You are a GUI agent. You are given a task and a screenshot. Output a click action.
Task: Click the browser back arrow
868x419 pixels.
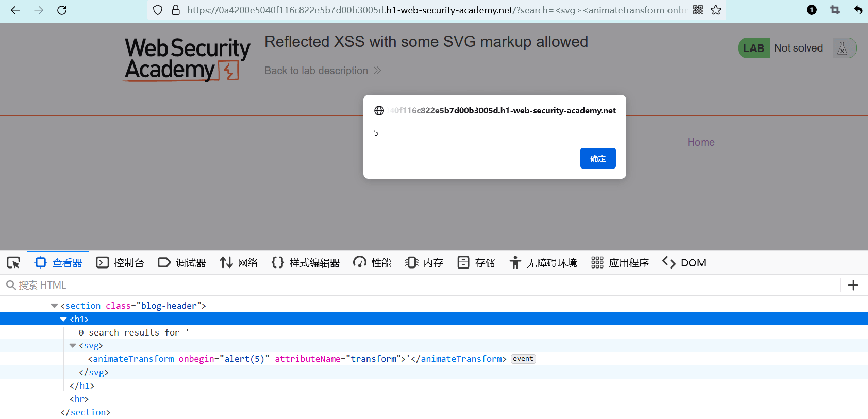pyautogui.click(x=15, y=10)
